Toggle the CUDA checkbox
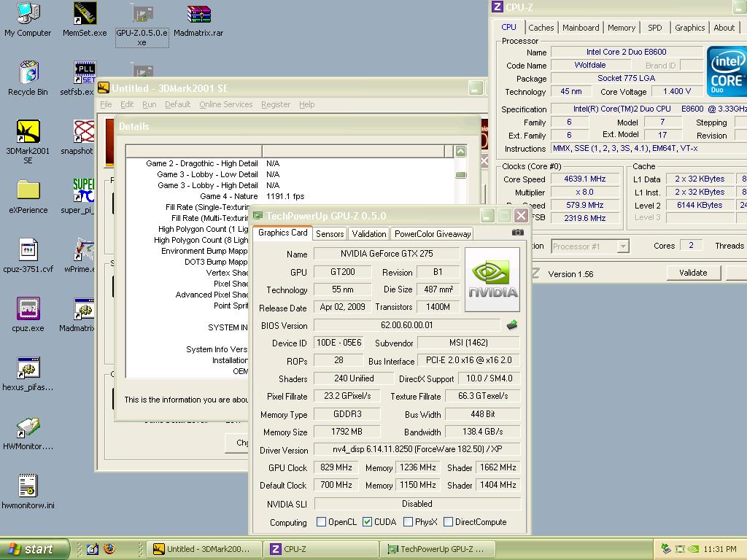747x560 pixels. click(x=368, y=522)
